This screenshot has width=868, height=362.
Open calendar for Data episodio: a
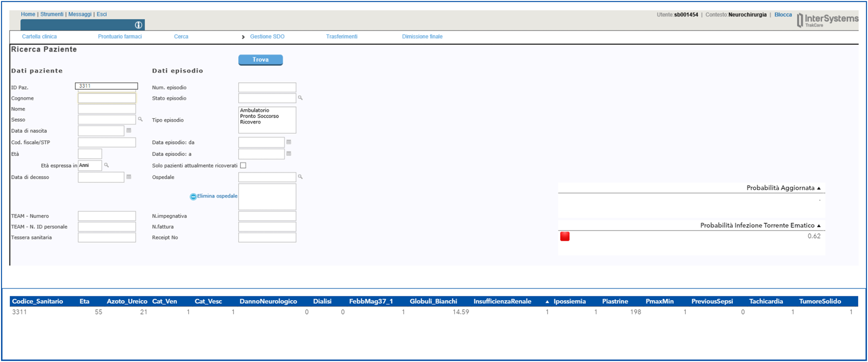click(x=289, y=154)
